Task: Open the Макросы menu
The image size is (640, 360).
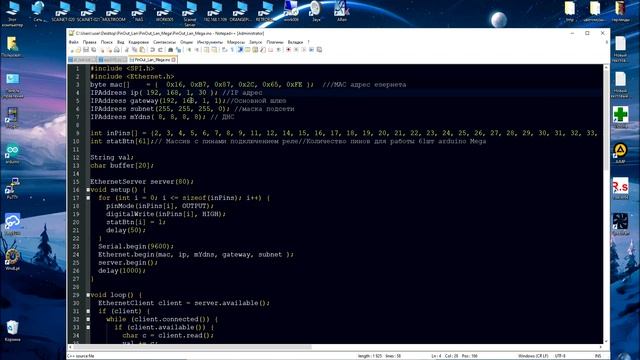Action: (236, 42)
